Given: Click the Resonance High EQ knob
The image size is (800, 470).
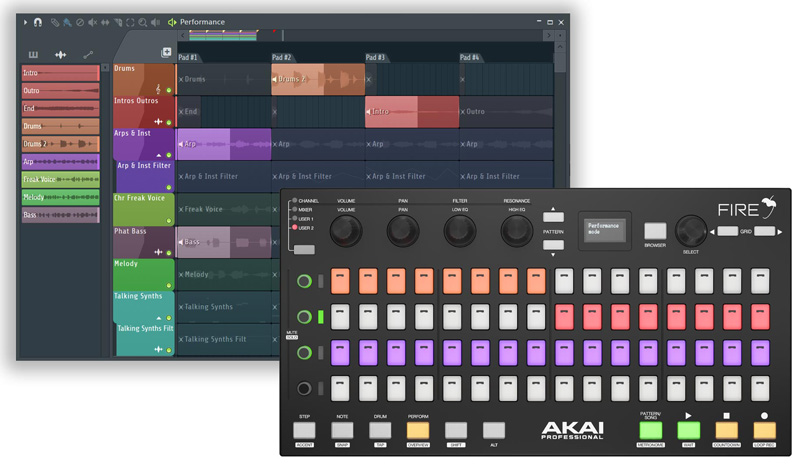Looking at the screenshot, I should click(x=516, y=231).
